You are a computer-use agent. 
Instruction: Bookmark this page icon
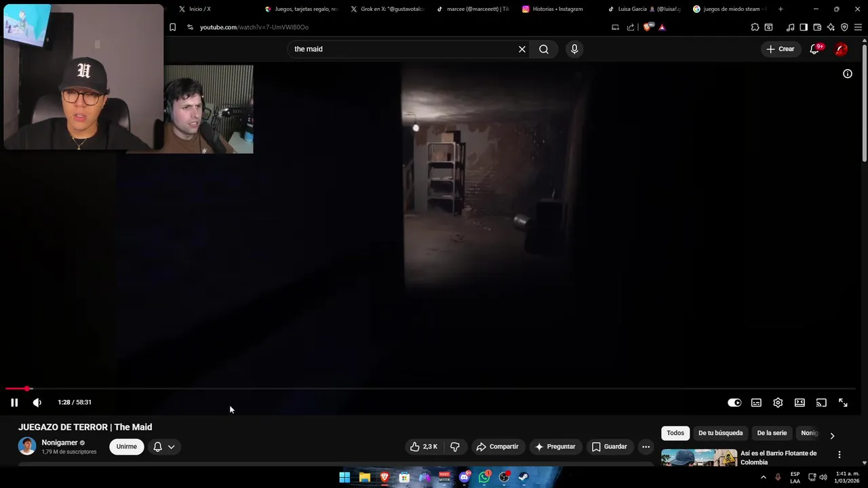click(x=173, y=27)
